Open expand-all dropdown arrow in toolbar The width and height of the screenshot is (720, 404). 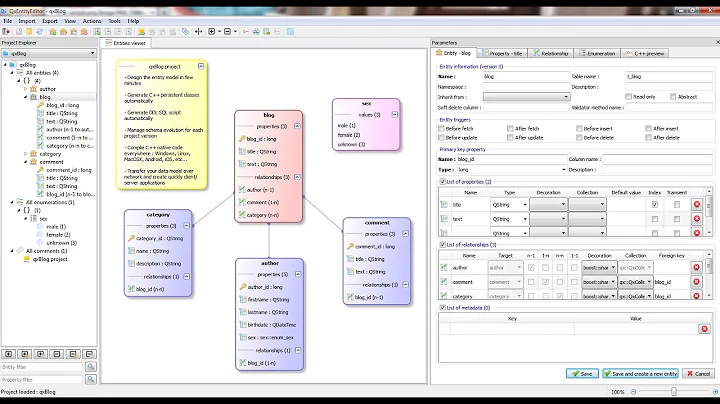219,32
